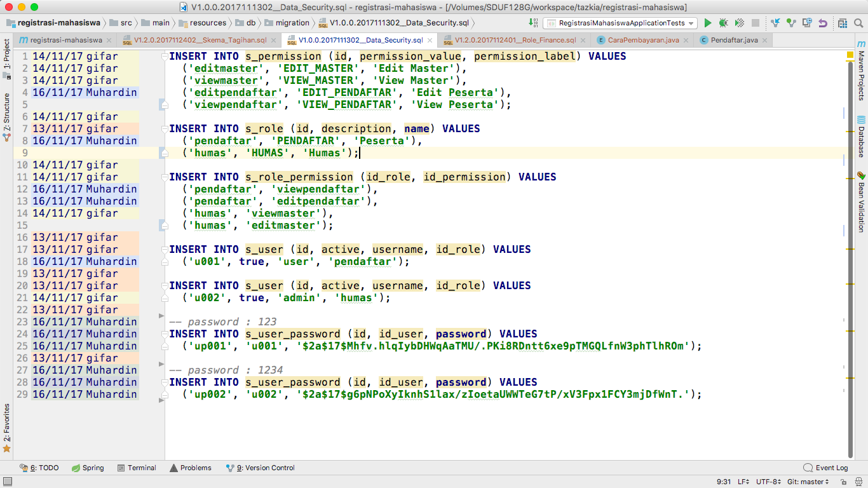868x488 pixels.
Task: Close the Skema_Tagihan.sql tab
Action: pos(273,40)
